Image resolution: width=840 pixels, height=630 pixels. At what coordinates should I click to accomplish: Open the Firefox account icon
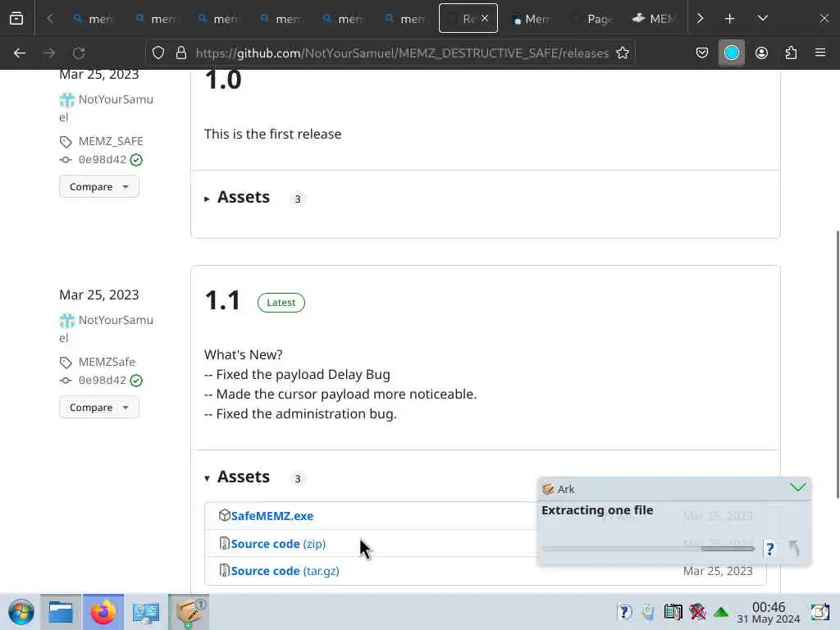pos(761,53)
